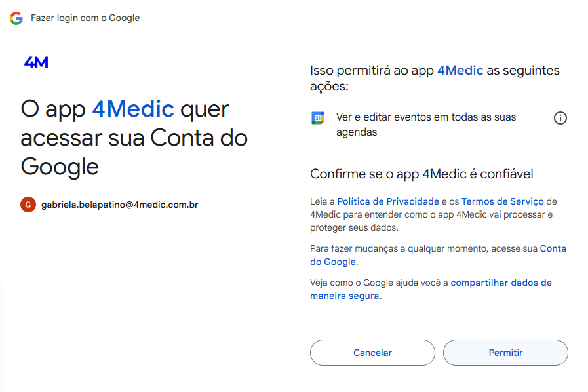This screenshot has height=392, width=588.
Task: Open the info icon beside calendar permission
Action: point(560,118)
